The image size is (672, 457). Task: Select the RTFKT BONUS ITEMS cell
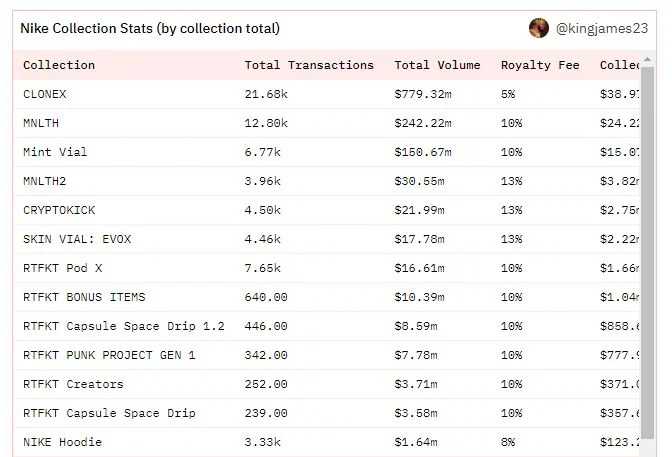84,297
